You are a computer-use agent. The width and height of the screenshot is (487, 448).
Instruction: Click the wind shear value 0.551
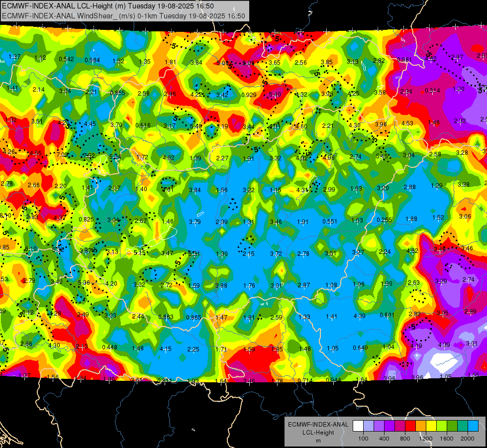pos(330,222)
